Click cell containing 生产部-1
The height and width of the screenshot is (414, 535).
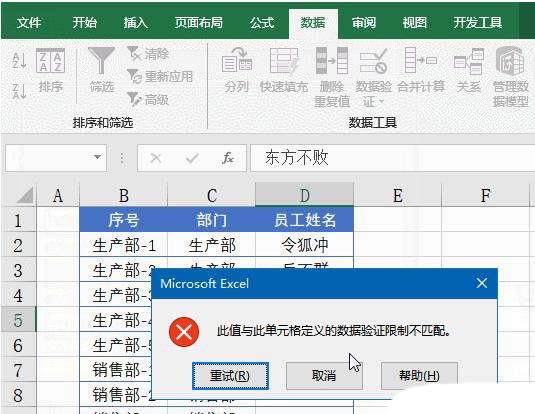(124, 245)
